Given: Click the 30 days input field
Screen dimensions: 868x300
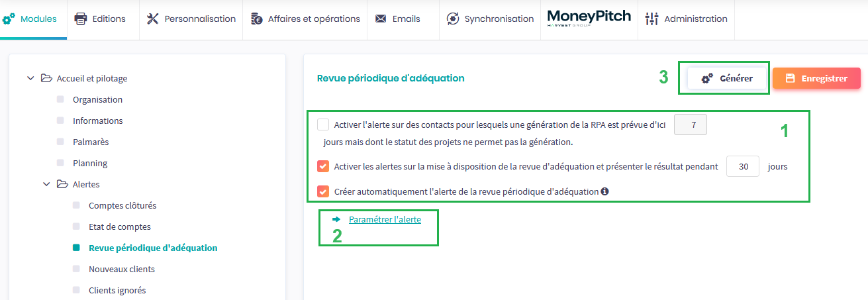Looking at the screenshot, I should click(743, 166).
